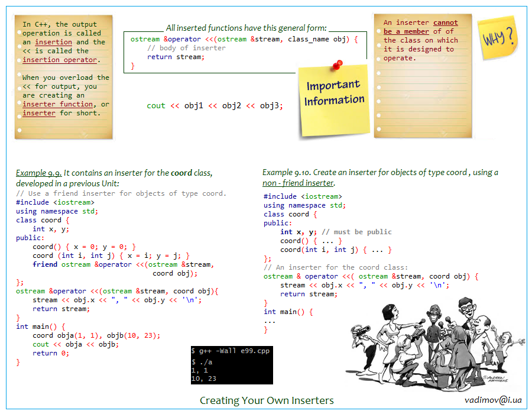
Task: Click the underlined 'insertion operator' text
Action: [60, 60]
